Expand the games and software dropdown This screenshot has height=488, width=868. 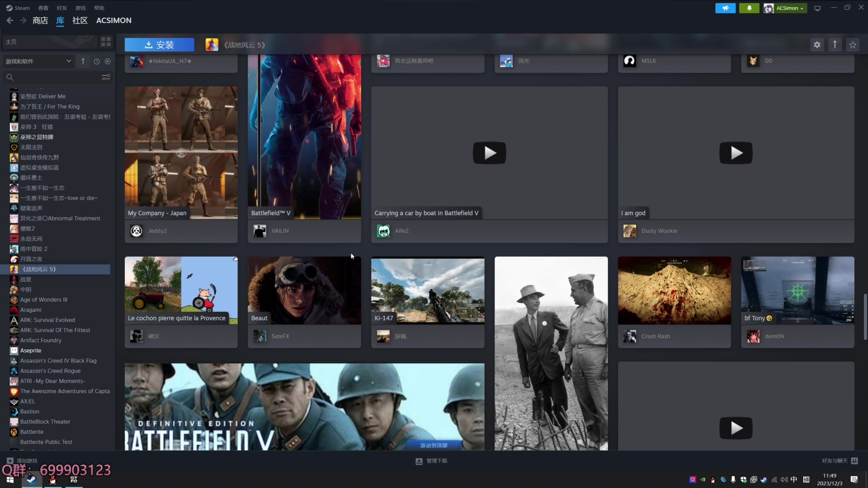point(38,61)
